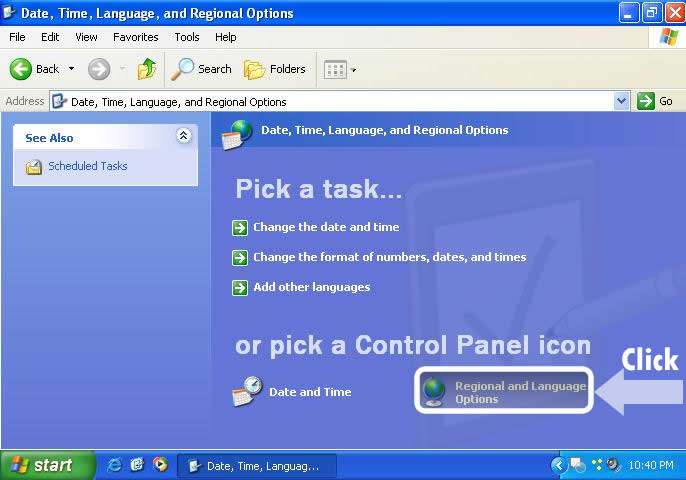Click the See Also header text
The height and width of the screenshot is (480, 686).
click(x=49, y=138)
